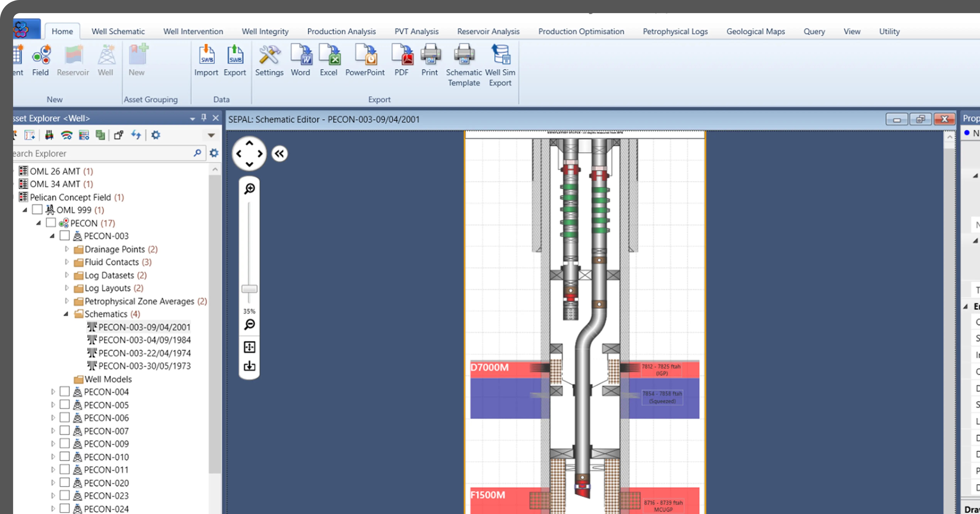Image resolution: width=980 pixels, height=514 pixels.
Task: Click the gear icon in Asset Explorer toolbar
Action: pos(156,135)
